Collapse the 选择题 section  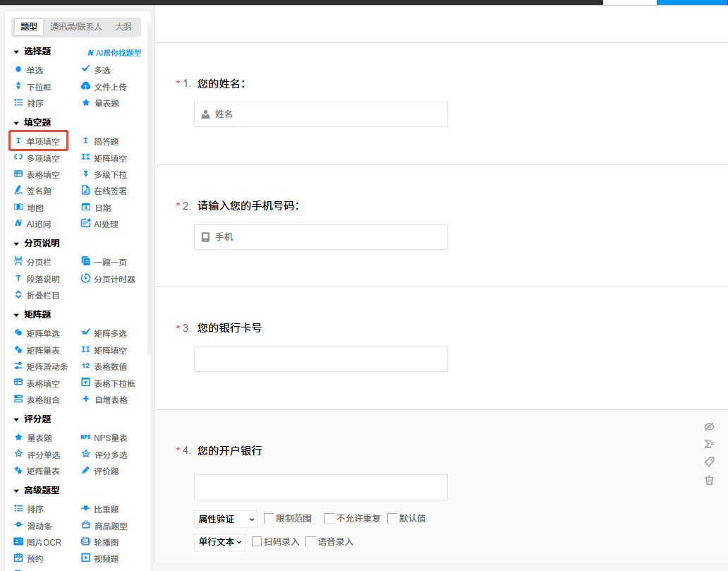click(16, 52)
